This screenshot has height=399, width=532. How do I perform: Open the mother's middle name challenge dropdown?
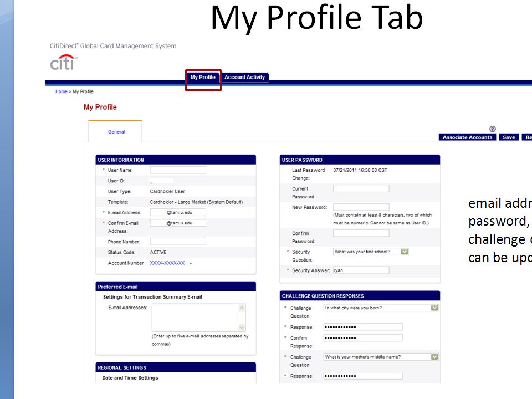[381, 357]
